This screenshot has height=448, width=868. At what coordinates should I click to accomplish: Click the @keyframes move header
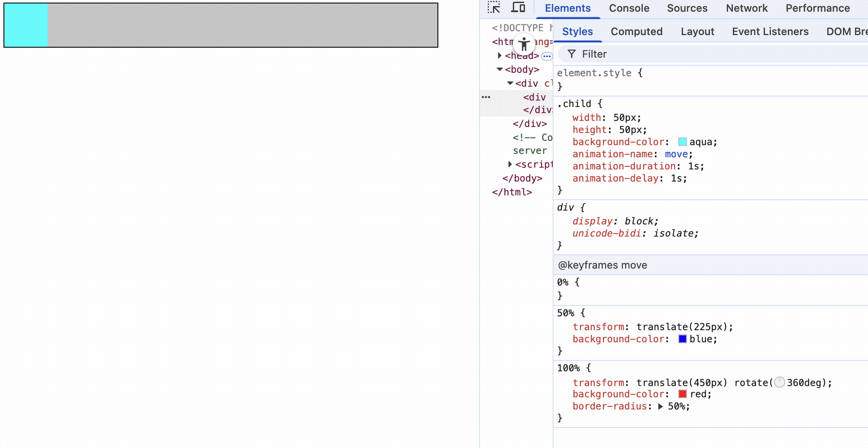tap(602, 265)
